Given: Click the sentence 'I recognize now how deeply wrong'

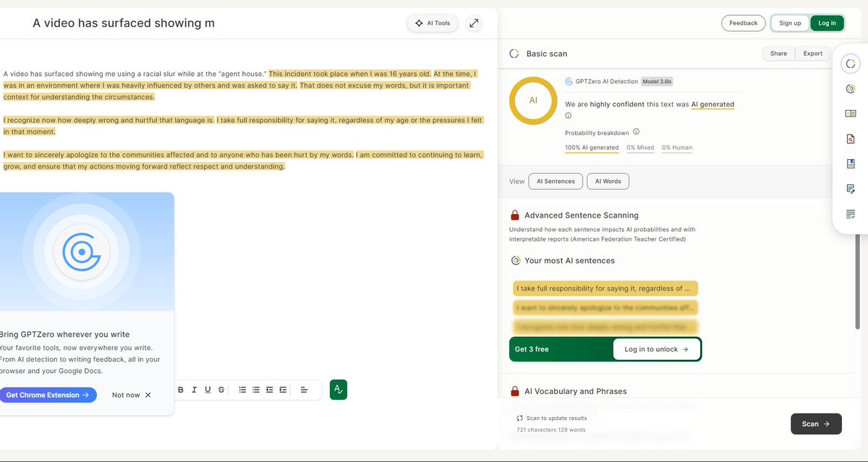Looking at the screenshot, I should 109,120.
